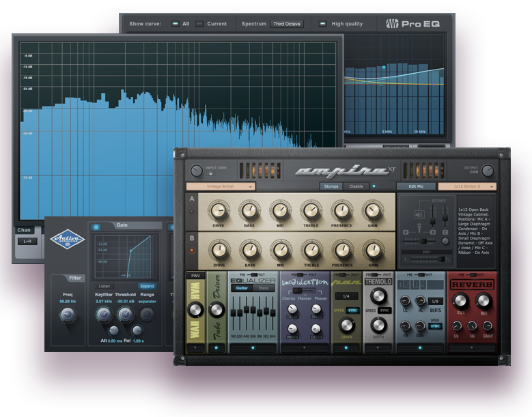Toggle the Pan pedal footswitch

coord(346,348)
